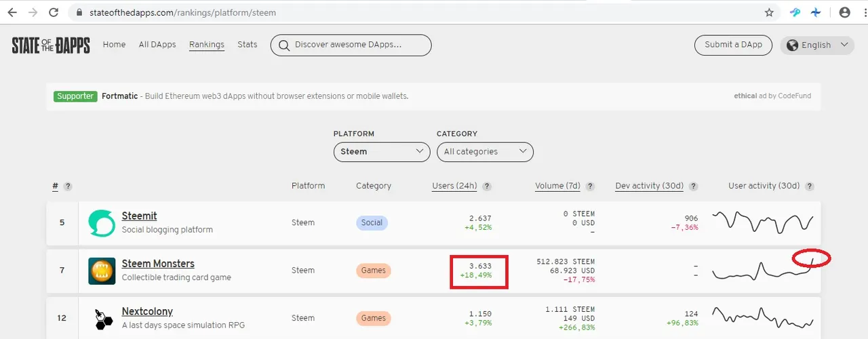The width and height of the screenshot is (868, 339).
Task: Open the dark-blue cross-shaped extension icon
Action: click(x=816, y=12)
